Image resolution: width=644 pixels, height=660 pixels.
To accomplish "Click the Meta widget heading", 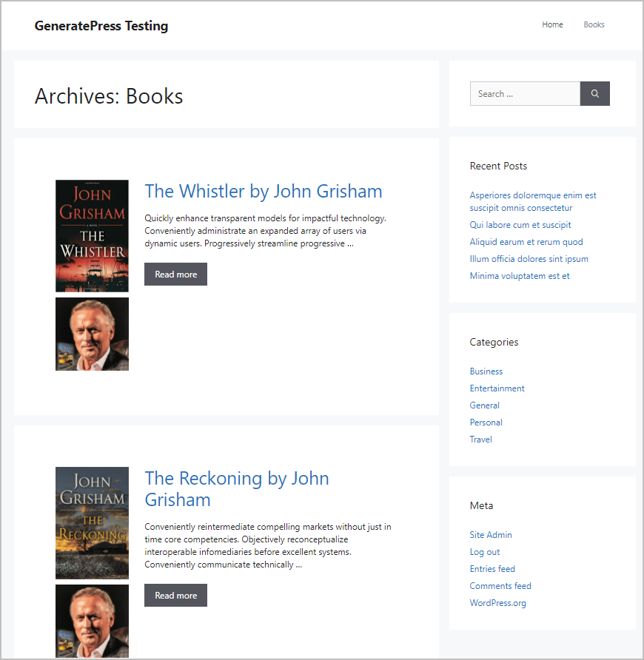I will (481, 505).
